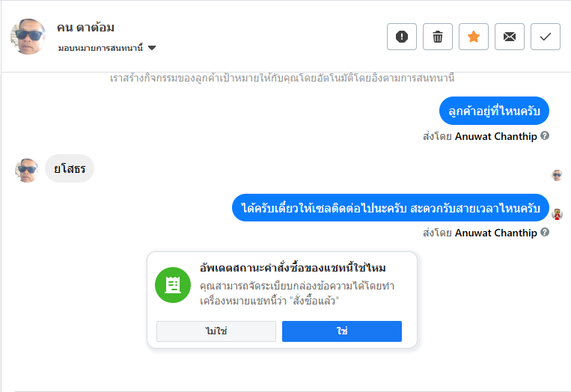Click the small avatar beside ยโสธร message
The image size is (571, 392).
coord(27,170)
